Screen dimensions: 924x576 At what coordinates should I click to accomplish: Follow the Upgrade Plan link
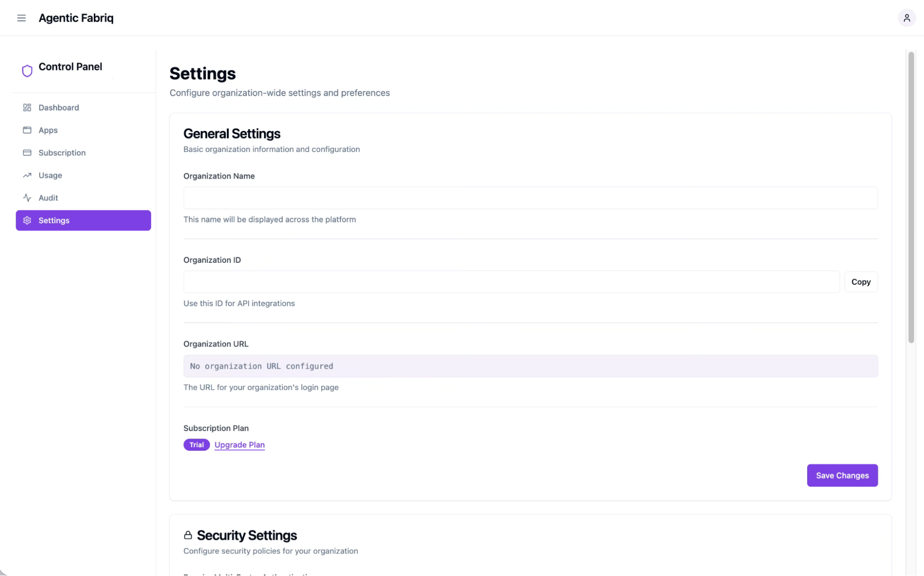(x=239, y=445)
